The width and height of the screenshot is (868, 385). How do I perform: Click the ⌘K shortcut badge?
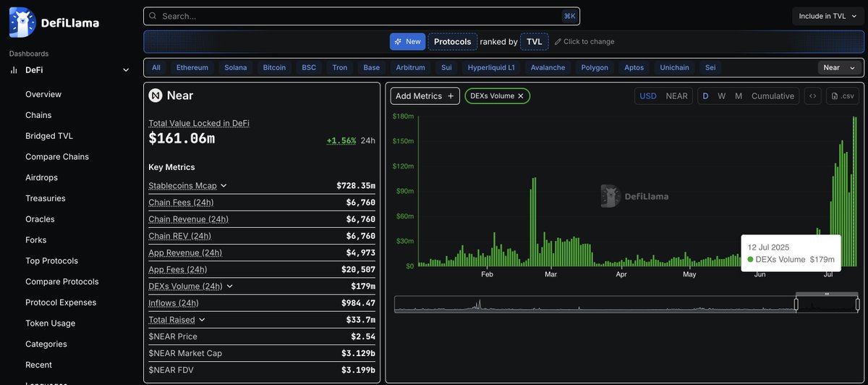(570, 16)
